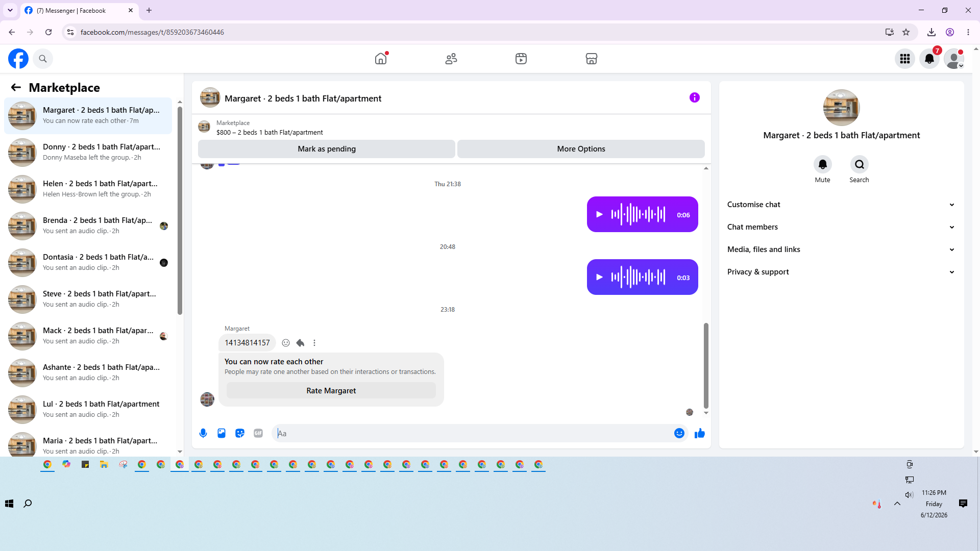Open the Mack conversation
The width and height of the screenshot is (980, 551).
pyautogui.click(x=88, y=336)
